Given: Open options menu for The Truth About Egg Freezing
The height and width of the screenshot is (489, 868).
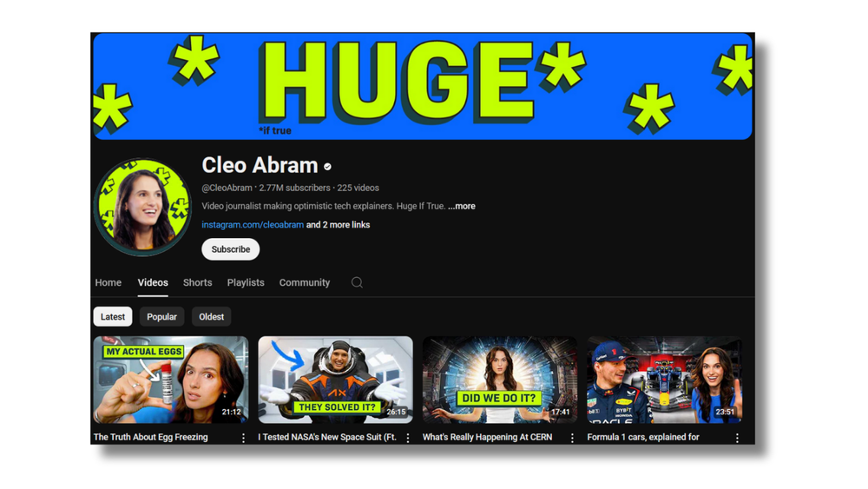Looking at the screenshot, I should point(243,438).
